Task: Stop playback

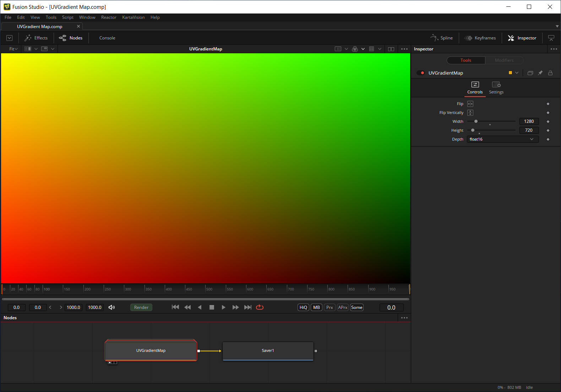Action: pyautogui.click(x=212, y=307)
